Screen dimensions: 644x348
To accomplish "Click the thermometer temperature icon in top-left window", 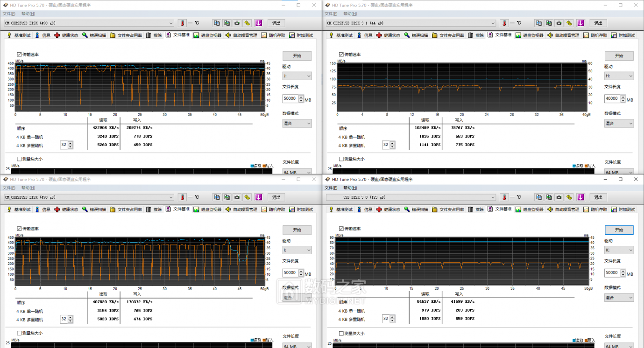I will coord(182,23).
